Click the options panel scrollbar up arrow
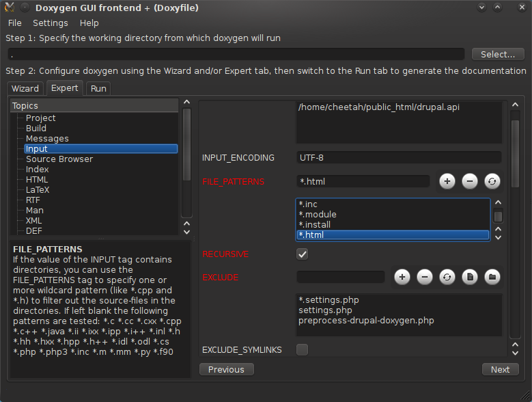This screenshot has height=402, width=532. click(x=515, y=105)
